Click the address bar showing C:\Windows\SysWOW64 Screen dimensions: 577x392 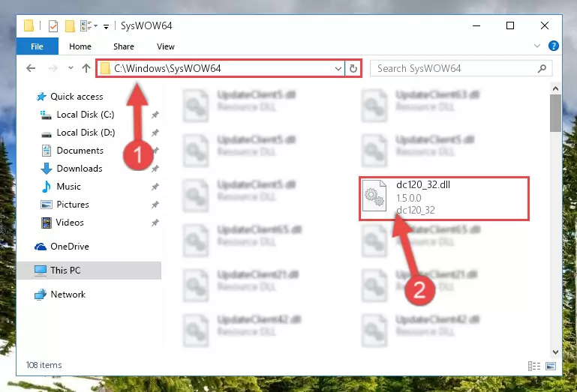[220, 68]
